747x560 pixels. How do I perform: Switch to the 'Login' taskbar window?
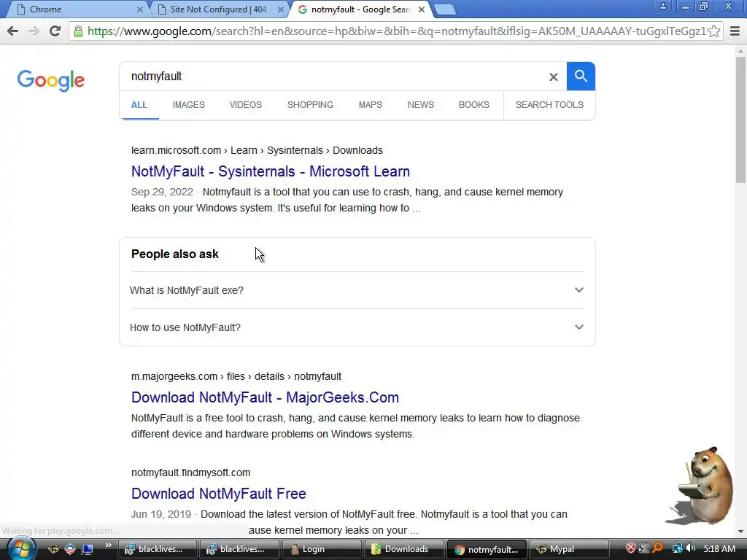coord(321,550)
